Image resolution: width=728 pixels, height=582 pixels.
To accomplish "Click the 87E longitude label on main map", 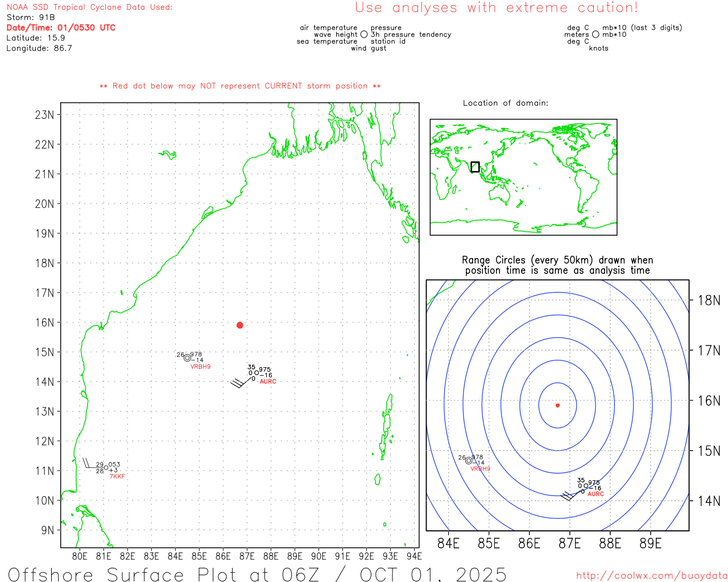I will tap(247, 556).
